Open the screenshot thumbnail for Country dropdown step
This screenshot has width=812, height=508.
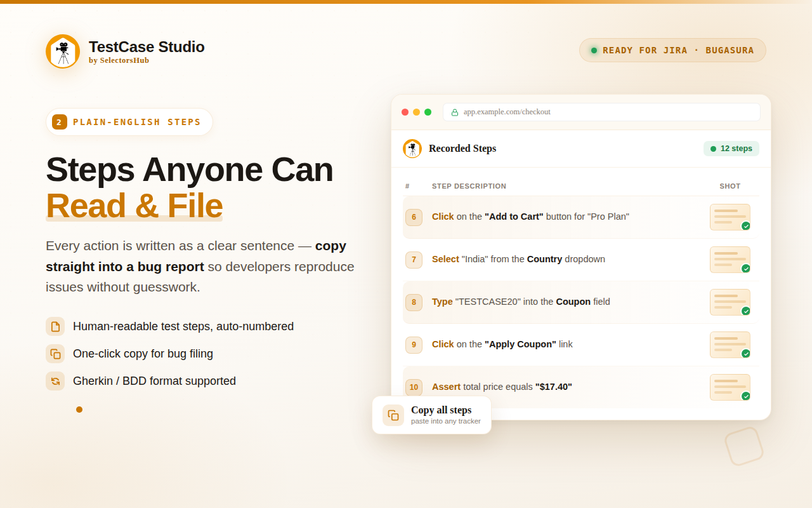(x=730, y=260)
